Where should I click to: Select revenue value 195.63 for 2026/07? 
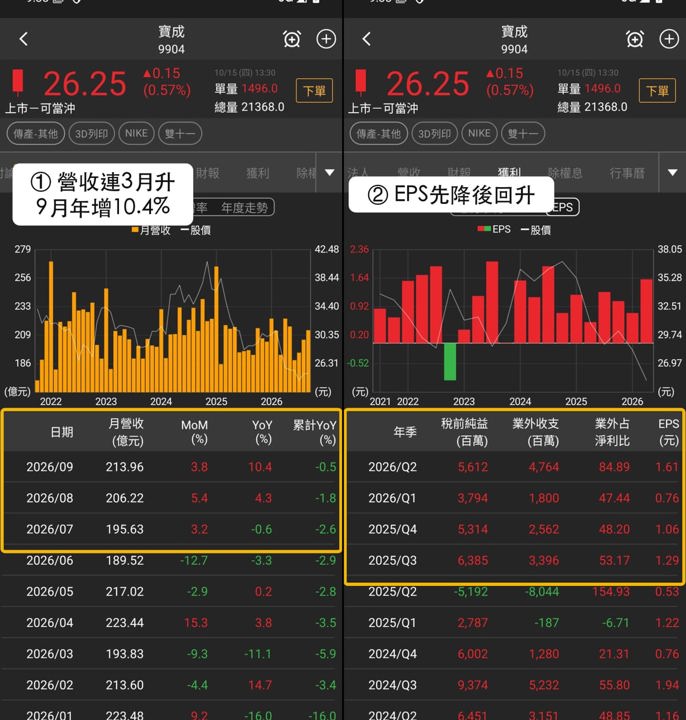pos(125,529)
